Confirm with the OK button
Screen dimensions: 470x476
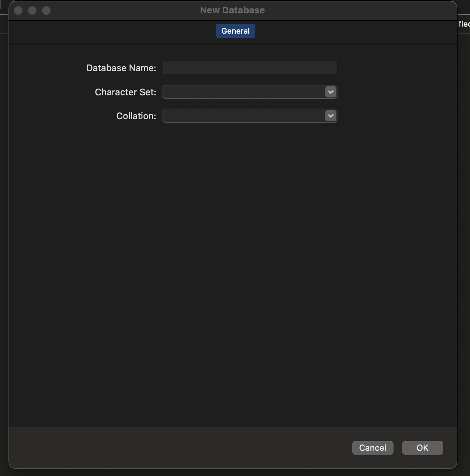click(x=422, y=448)
